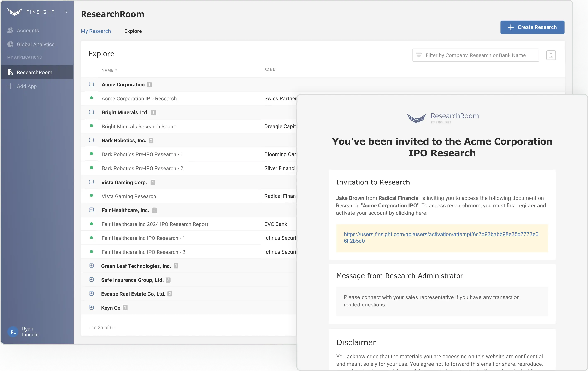The image size is (588, 371).
Task: Click Bark Robotics Pre-IPO Research - 1 name
Action: click(142, 154)
